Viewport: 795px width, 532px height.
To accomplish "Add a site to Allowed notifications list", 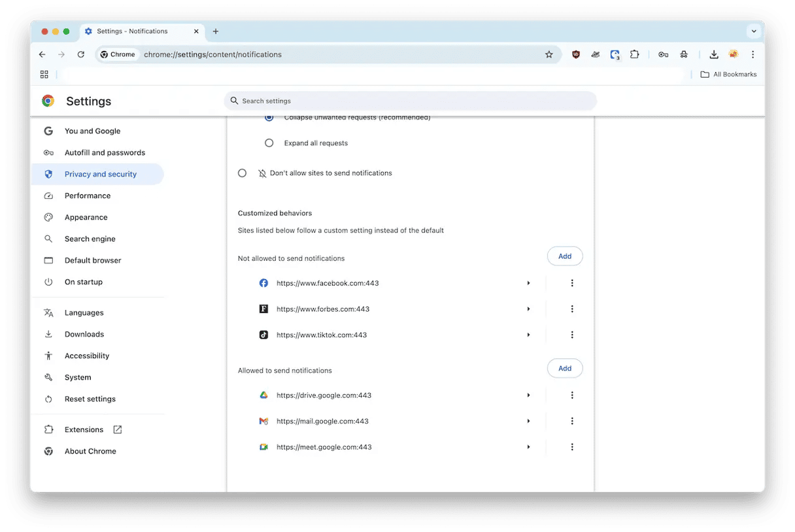I will tap(564, 369).
